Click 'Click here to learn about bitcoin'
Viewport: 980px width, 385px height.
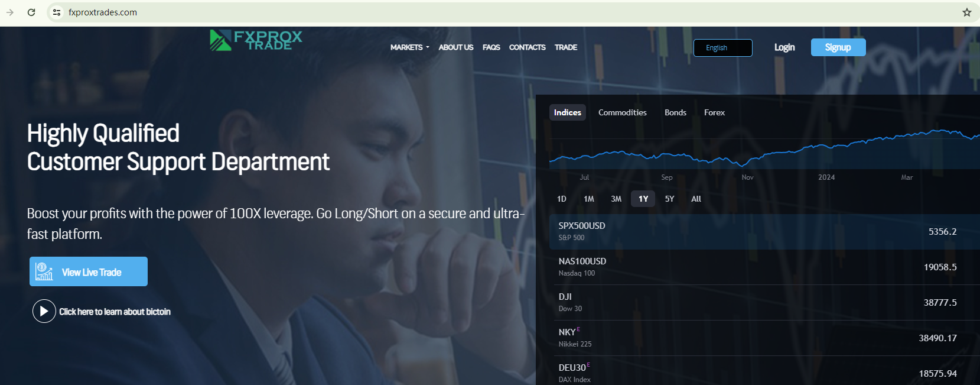click(115, 312)
